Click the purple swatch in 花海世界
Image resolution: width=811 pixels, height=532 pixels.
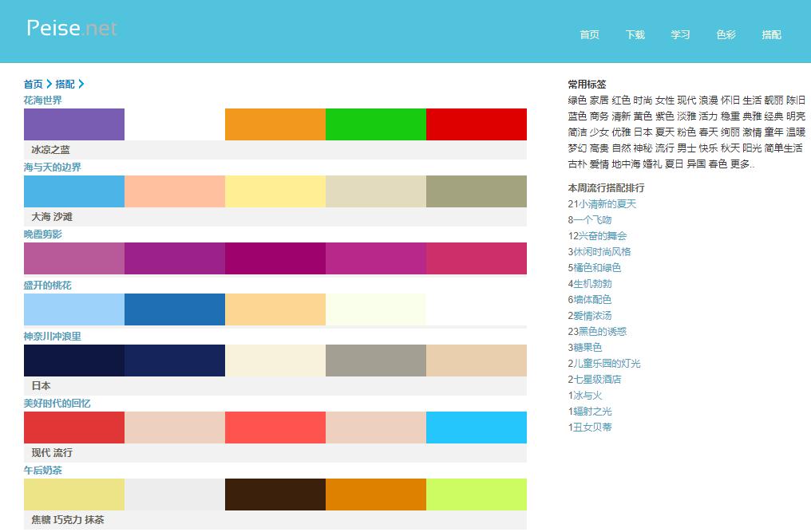pos(74,124)
